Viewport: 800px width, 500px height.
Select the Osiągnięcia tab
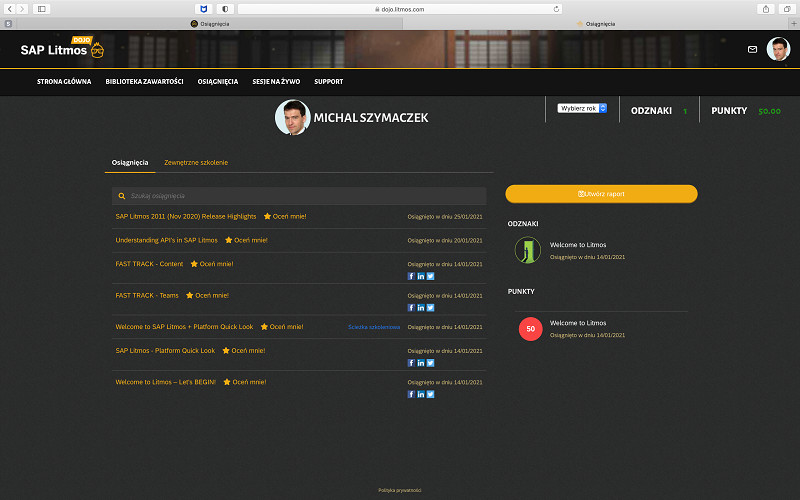click(x=130, y=162)
